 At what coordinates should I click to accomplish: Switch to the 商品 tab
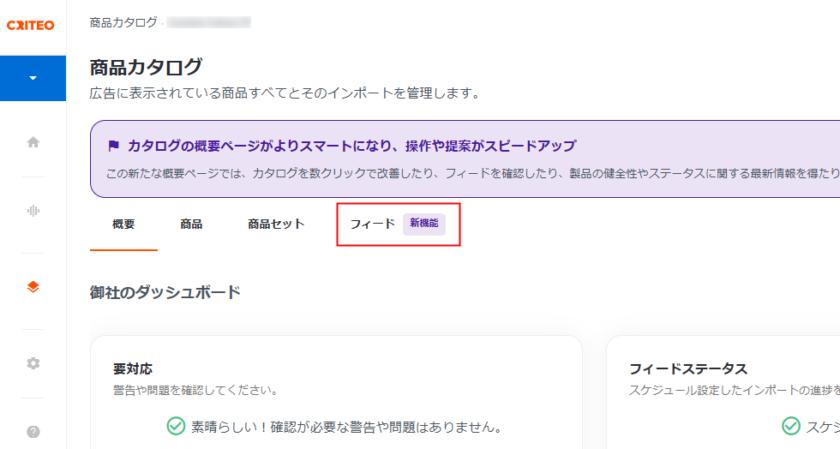coord(191,224)
